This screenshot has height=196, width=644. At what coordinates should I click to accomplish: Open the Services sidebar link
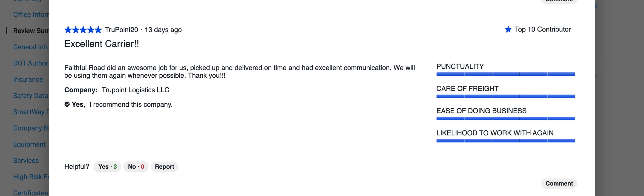(26, 161)
